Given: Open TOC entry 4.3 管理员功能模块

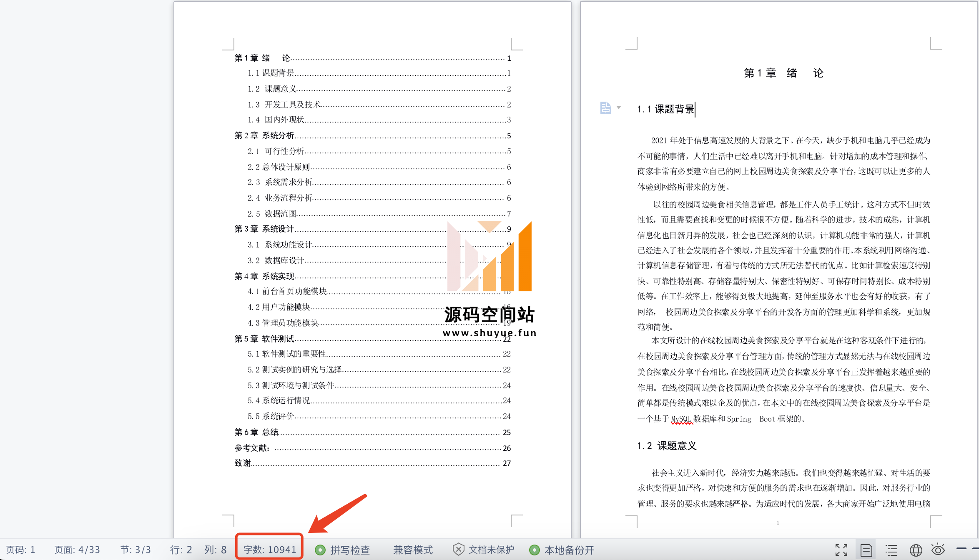Looking at the screenshot, I should (x=379, y=322).
